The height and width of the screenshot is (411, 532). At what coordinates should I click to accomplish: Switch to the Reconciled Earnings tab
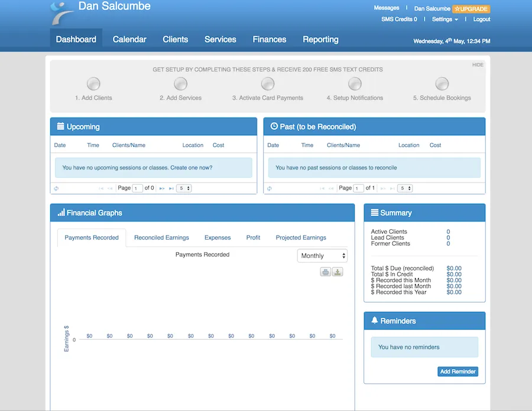point(161,237)
